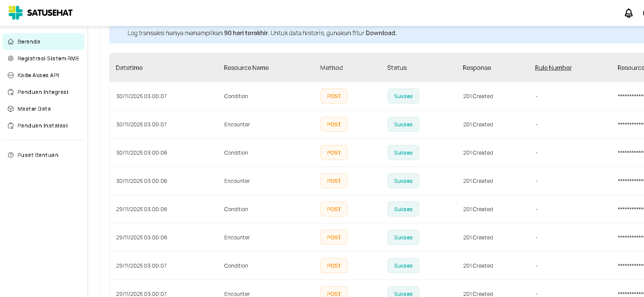Click the SATUSEHAT logo

pyautogui.click(x=41, y=13)
